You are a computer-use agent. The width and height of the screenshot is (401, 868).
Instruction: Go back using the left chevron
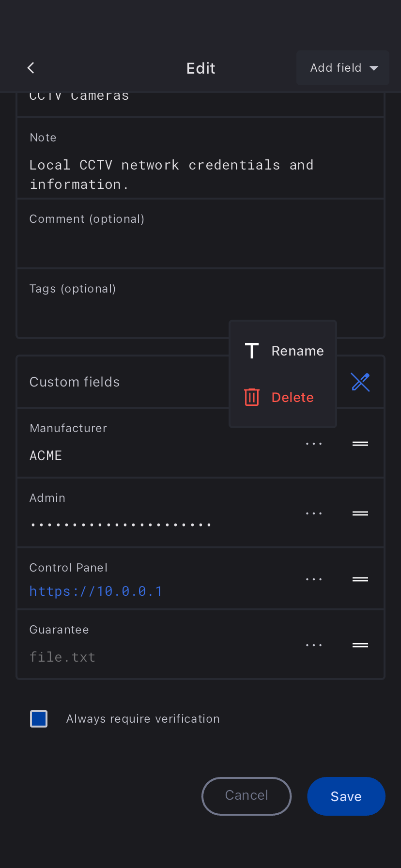pyautogui.click(x=31, y=68)
